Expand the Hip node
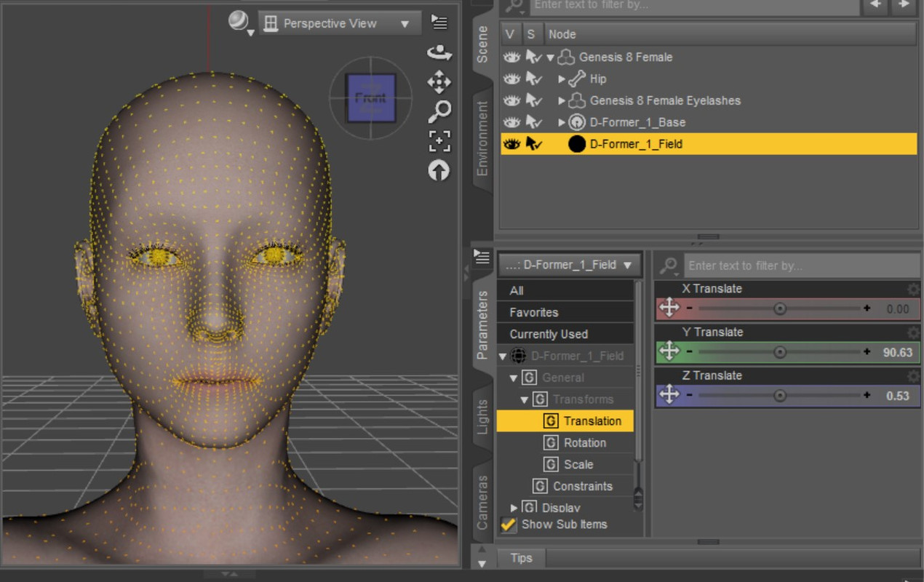 (562, 79)
